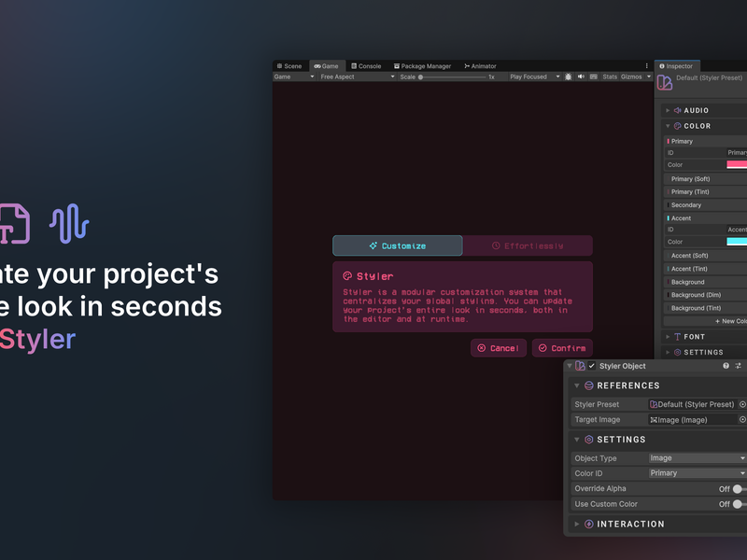Collapse the References section arrow

pos(576,385)
